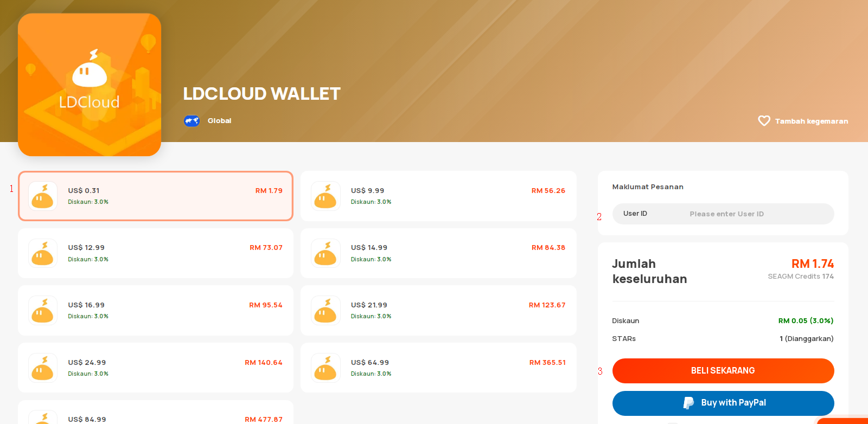This screenshot has height=424, width=868.
Task: Open the LDCloud icon on US$ 21.99 card
Action: tap(325, 310)
